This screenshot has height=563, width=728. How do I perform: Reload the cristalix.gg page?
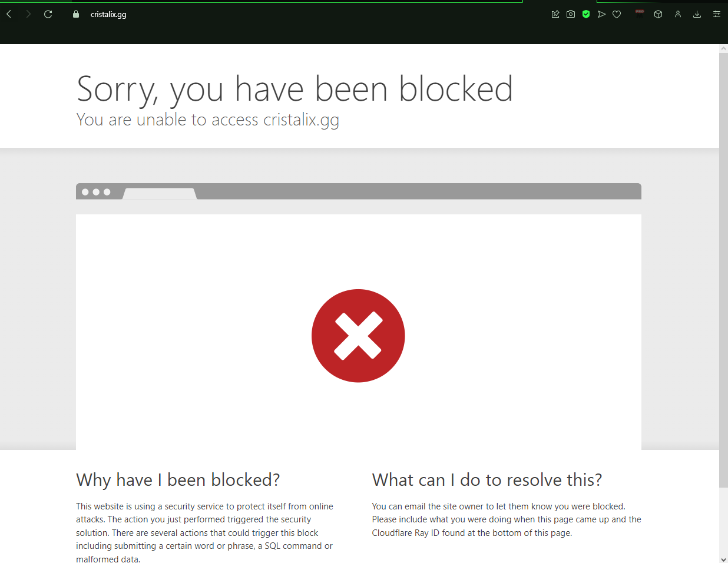coord(48,14)
